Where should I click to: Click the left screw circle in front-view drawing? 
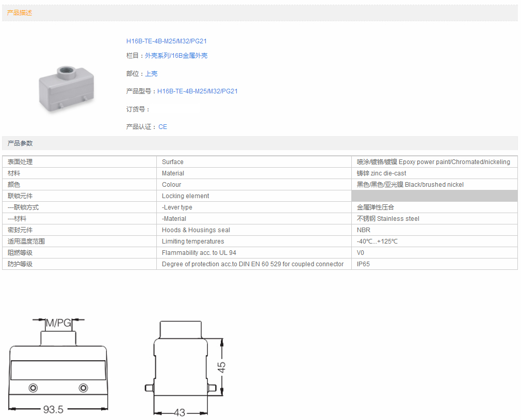(x=34, y=388)
